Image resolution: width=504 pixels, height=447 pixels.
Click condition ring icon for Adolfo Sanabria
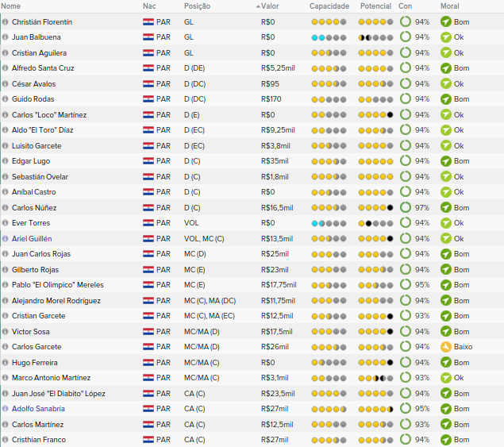coord(406,408)
